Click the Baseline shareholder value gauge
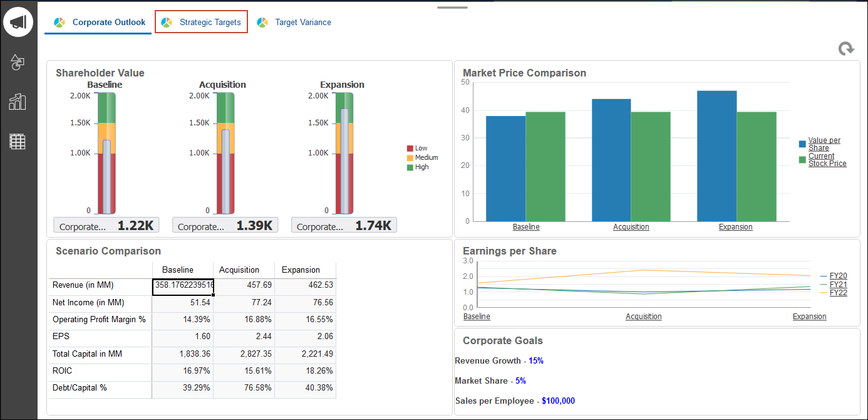 [105, 154]
